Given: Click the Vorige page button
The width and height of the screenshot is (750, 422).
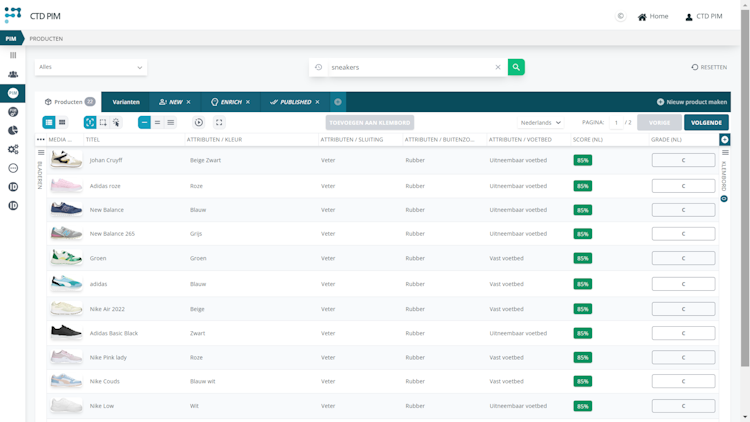Looking at the screenshot, I should coord(659,122).
